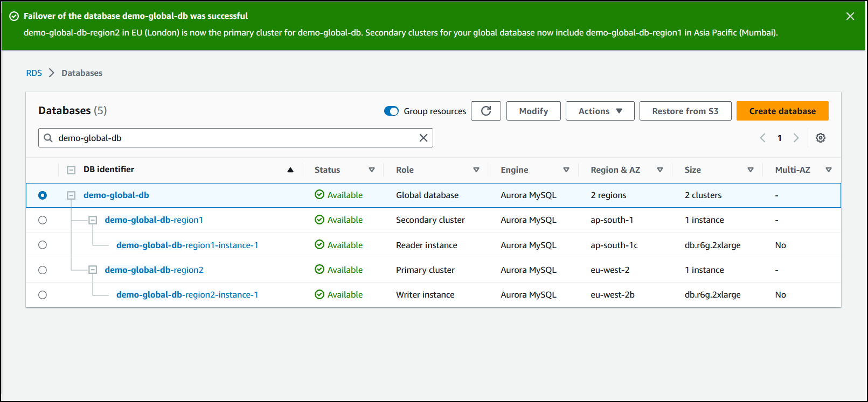Go to next page of databases
Viewport: 868px width, 402px height.
tap(796, 138)
